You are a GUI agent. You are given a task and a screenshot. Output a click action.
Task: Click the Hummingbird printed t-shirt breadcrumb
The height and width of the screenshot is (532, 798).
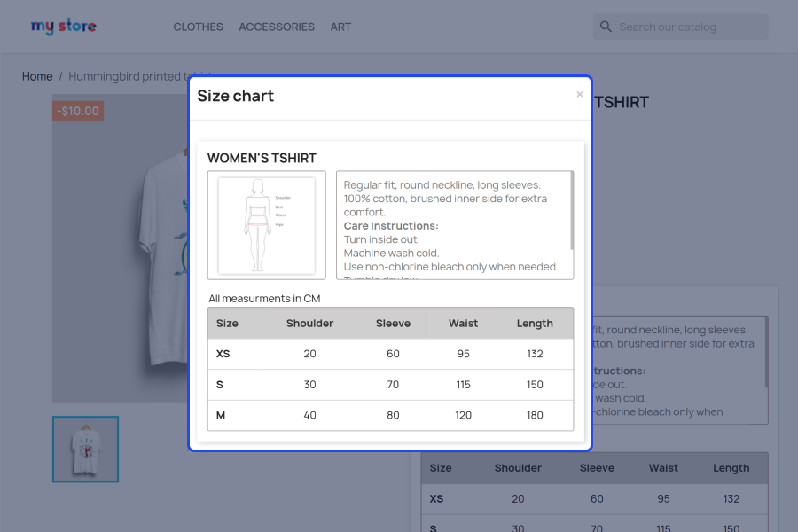[140, 76]
